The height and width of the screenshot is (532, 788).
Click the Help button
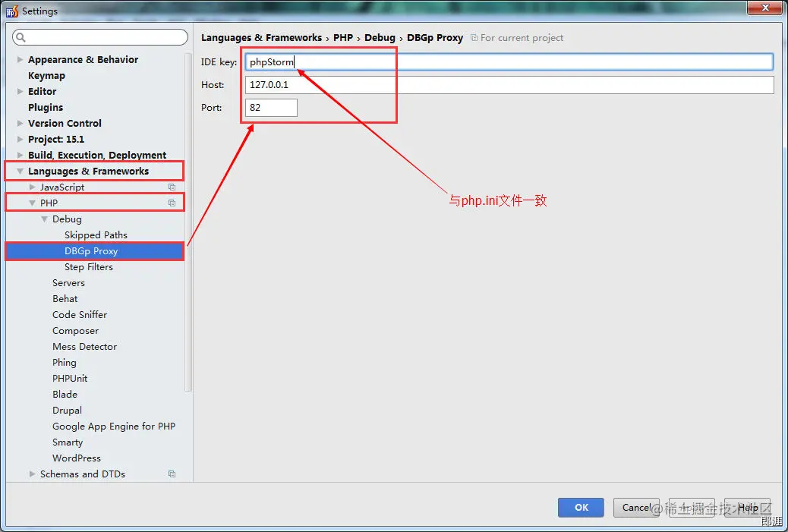[747, 508]
